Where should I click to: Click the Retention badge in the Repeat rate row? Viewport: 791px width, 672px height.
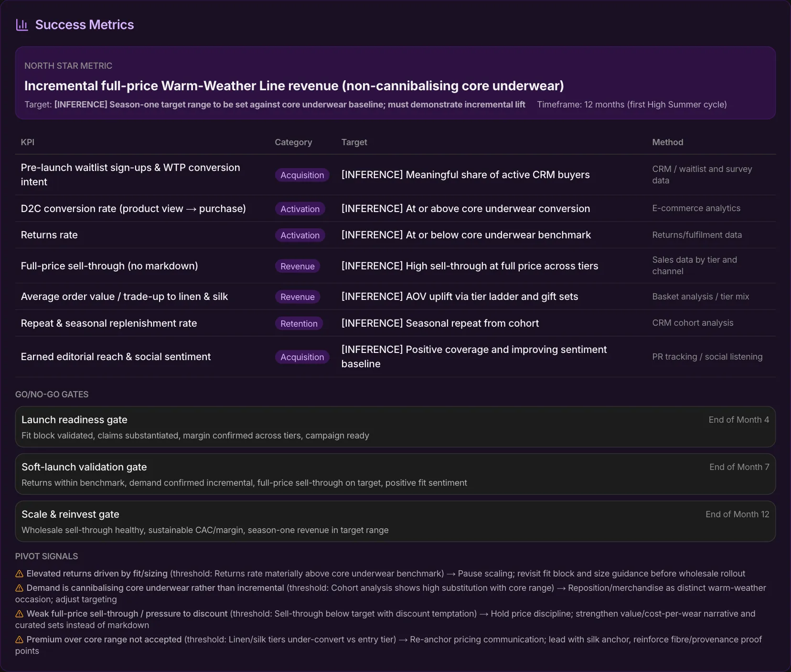tap(299, 323)
